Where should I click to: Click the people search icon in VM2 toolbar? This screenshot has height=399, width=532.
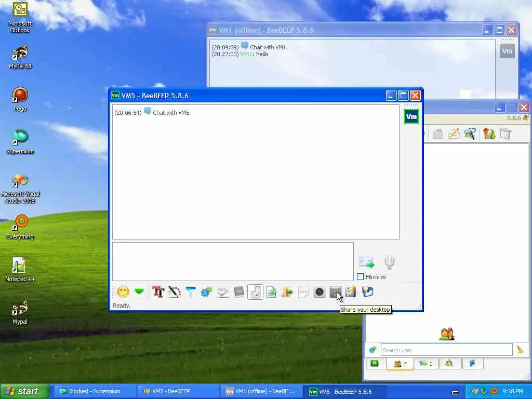coord(470,134)
